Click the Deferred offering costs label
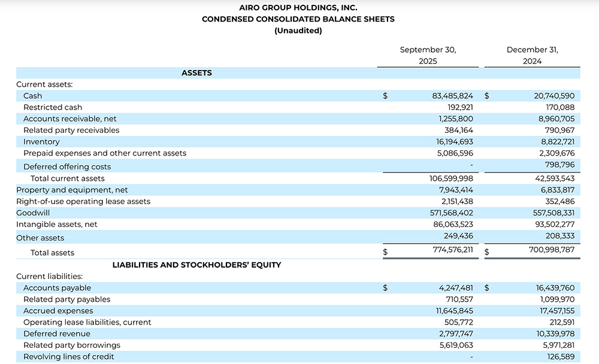Image resolution: width=599 pixels, height=364 pixels. click(67, 166)
